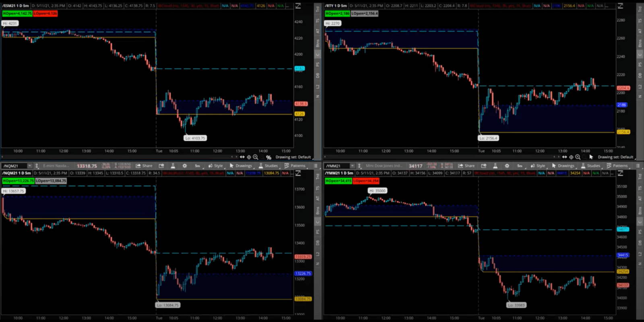The image size is (644, 322).
Task: Open the flask icon in /NQM21 toolbar
Action: 173,166
